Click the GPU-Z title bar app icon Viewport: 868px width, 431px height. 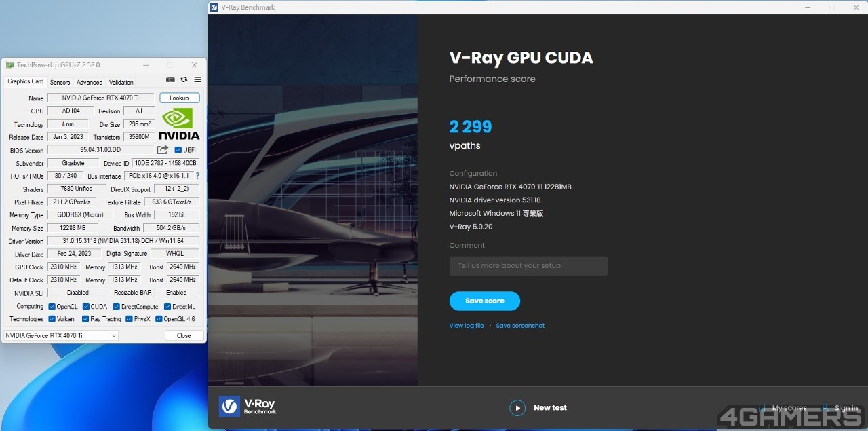click(x=9, y=65)
